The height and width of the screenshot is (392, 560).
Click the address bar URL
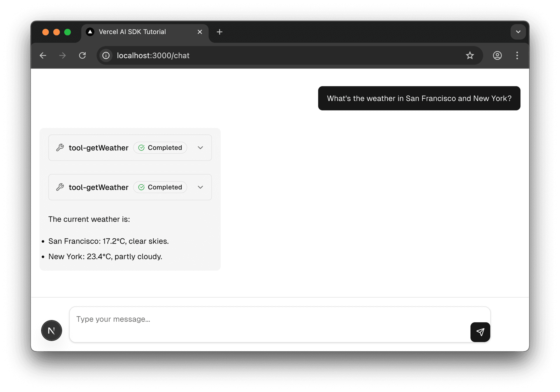[x=153, y=55]
